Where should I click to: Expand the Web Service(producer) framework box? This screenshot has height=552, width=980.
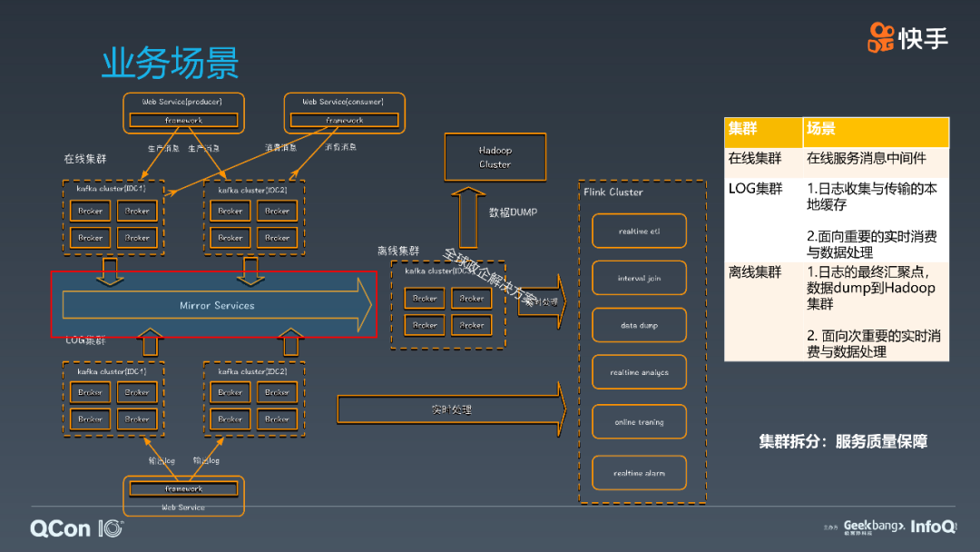[183, 119]
